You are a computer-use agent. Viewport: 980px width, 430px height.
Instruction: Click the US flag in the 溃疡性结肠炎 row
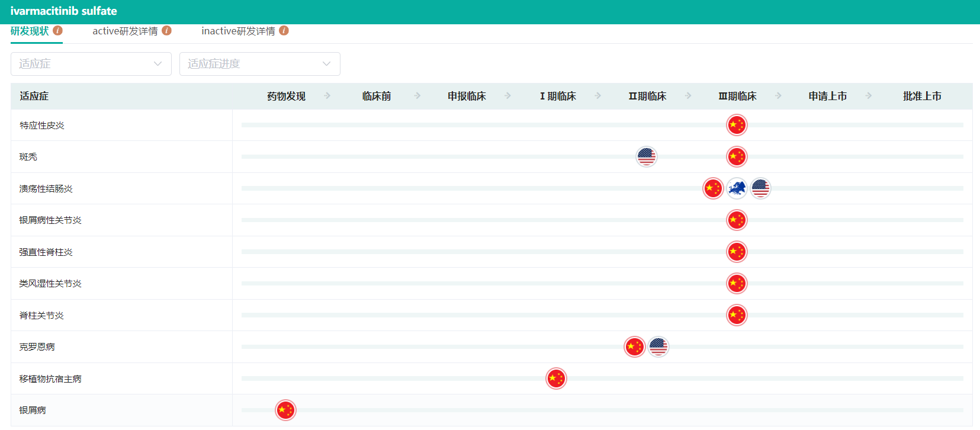760,188
